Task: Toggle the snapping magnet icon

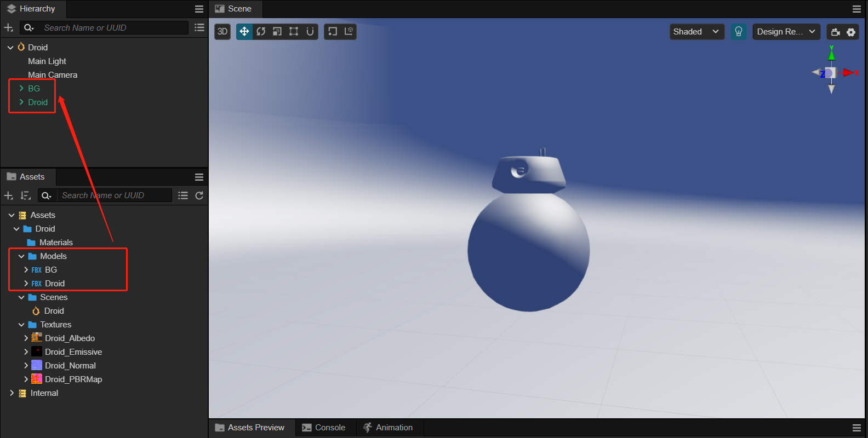Action: point(310,32)
